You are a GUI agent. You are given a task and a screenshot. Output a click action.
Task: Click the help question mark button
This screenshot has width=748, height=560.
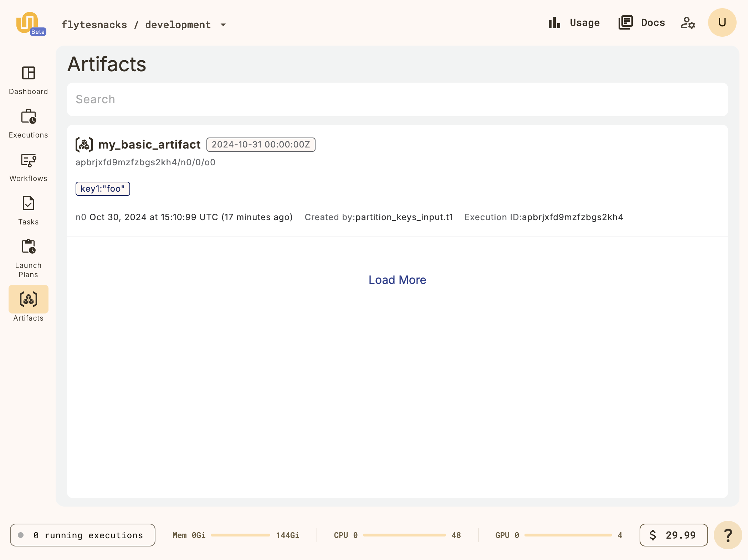point(728,535)
